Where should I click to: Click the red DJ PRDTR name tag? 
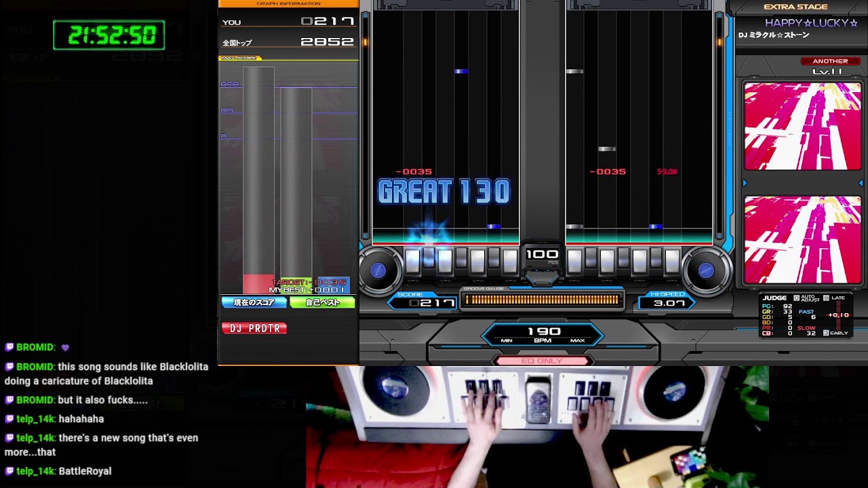(x=254, y=328)
